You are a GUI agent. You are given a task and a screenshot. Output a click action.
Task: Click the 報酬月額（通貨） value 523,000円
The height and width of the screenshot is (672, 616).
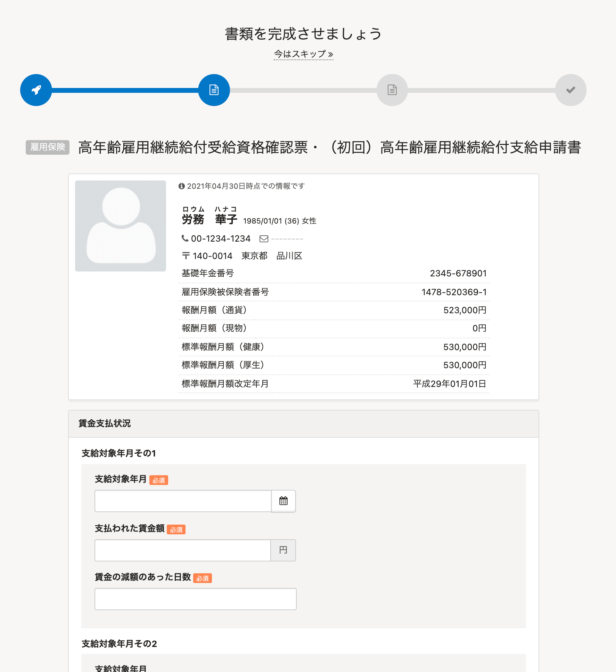point(465,310)
